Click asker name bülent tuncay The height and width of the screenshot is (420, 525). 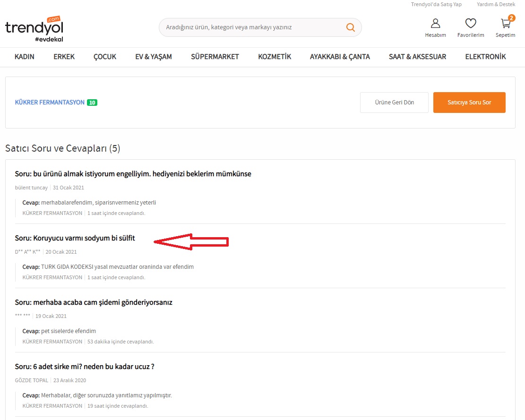pos(31,188)
